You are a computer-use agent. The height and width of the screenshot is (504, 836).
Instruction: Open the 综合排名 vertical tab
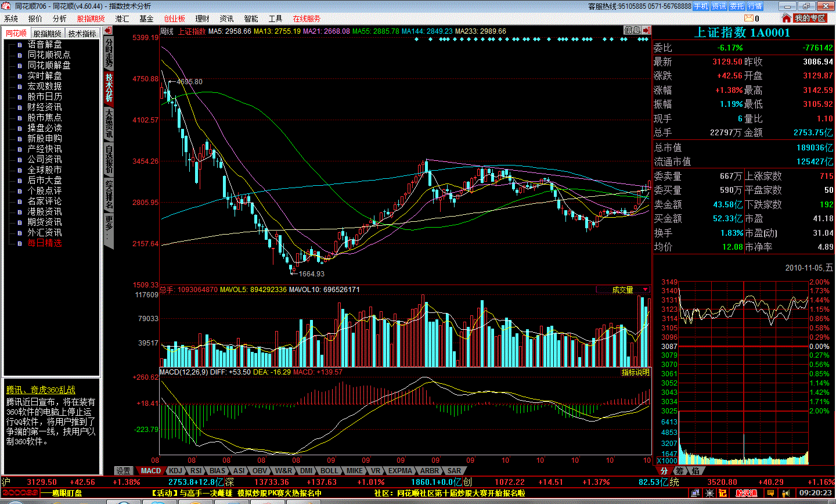pyautogui.click(x=109, y=195)
